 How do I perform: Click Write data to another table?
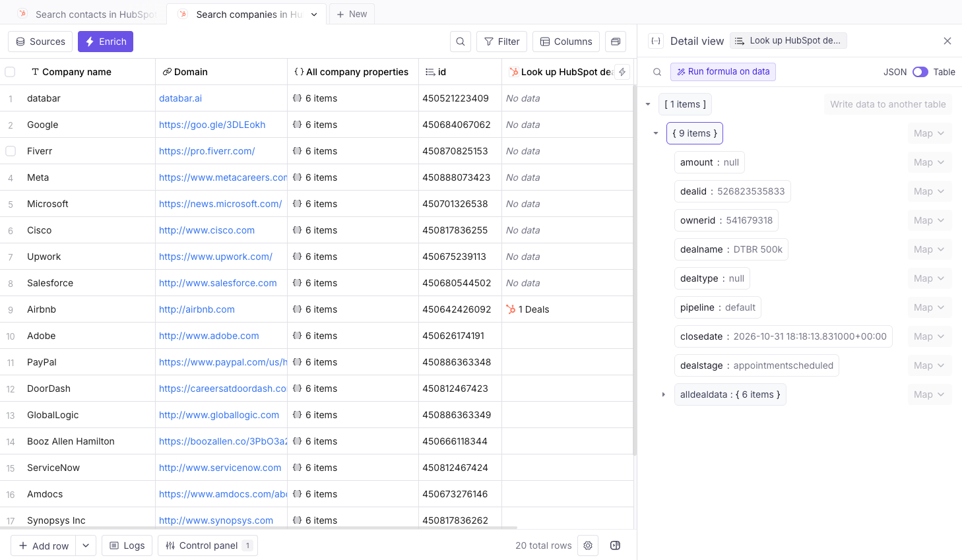(888, 104)
